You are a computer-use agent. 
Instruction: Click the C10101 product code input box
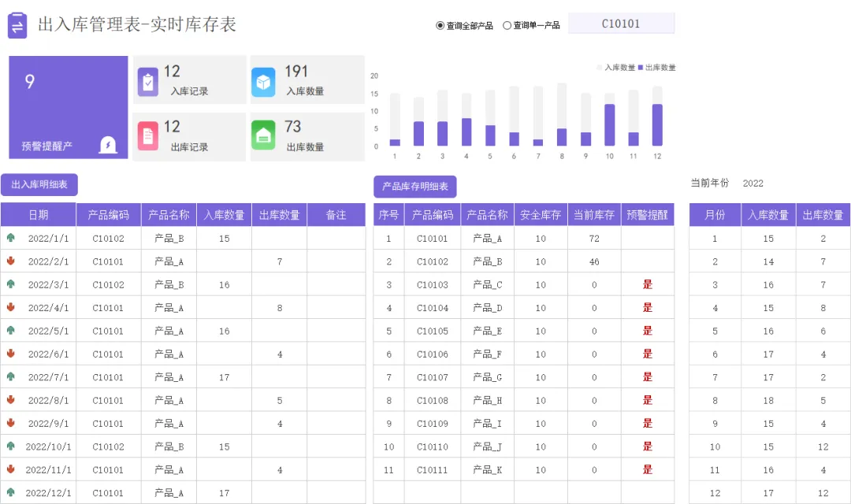[621, 24]
